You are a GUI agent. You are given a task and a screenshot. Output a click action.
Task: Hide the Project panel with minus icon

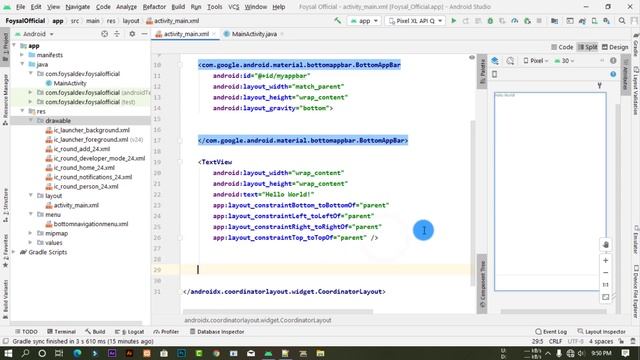point(144,34)
